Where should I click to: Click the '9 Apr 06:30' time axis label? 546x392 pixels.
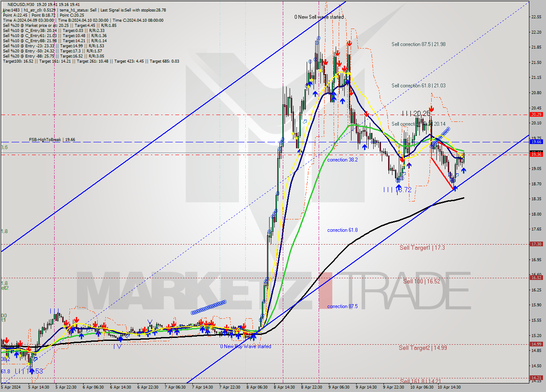(339, 387)
